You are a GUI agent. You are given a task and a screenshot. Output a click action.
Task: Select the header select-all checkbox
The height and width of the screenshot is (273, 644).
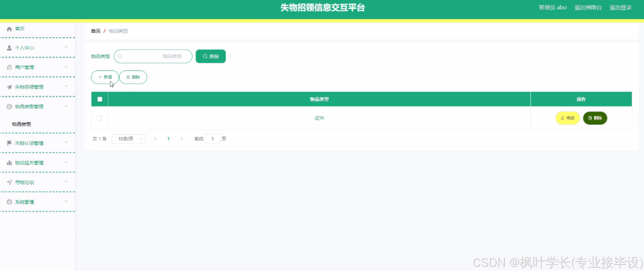tap(100, 99)
